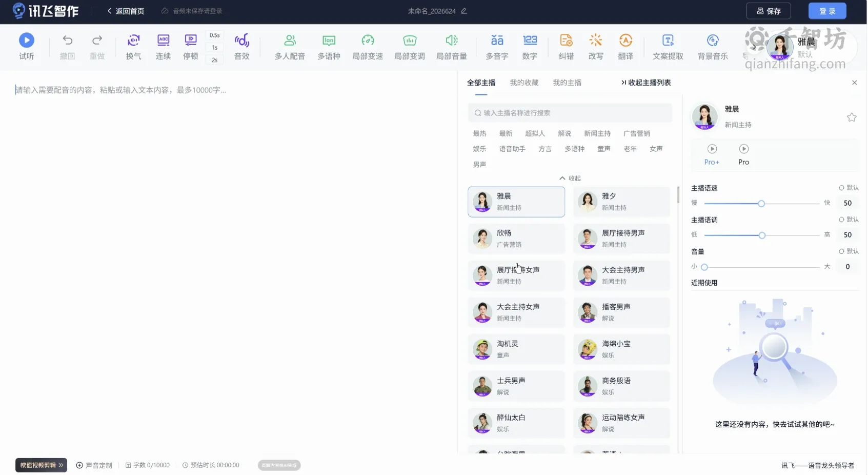The width and height of the screenshot is (868, 475).
Task: Filter anchors by 最热
Action: coord(479,133)
